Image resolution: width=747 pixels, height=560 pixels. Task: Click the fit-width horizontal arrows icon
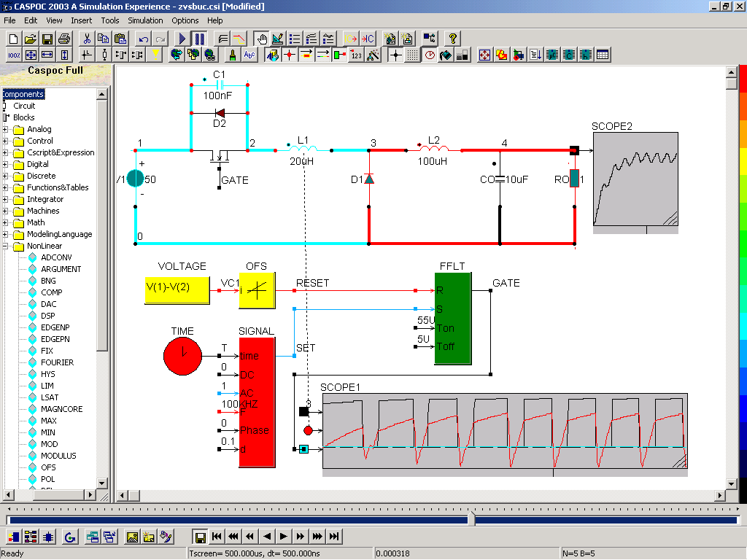coord(47,55)
